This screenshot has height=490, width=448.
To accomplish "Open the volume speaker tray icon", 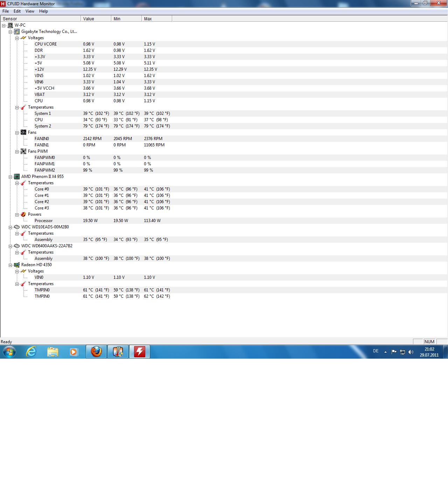I will pos(411,352).
